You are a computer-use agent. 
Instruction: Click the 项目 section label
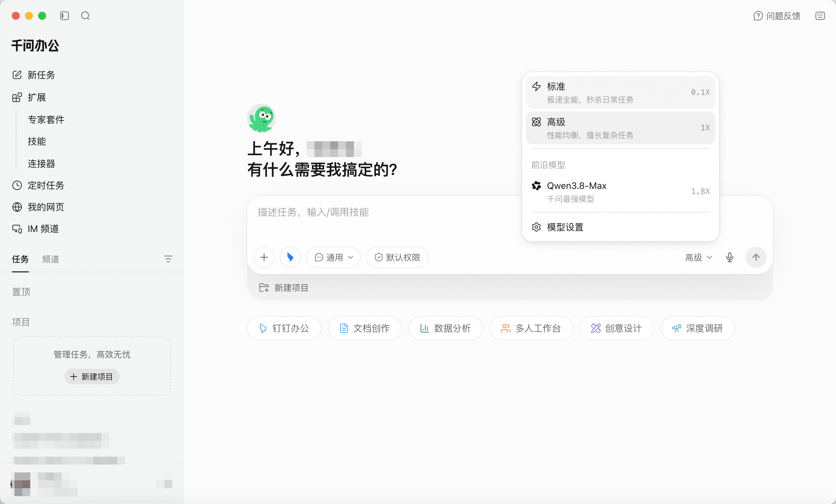[21, 322]
